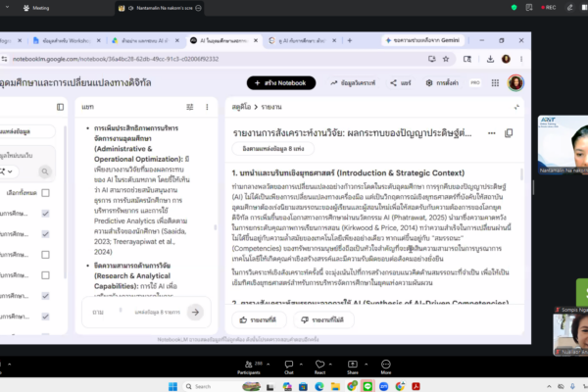Open chat configuration sliders icon

[x=190, y=107]
